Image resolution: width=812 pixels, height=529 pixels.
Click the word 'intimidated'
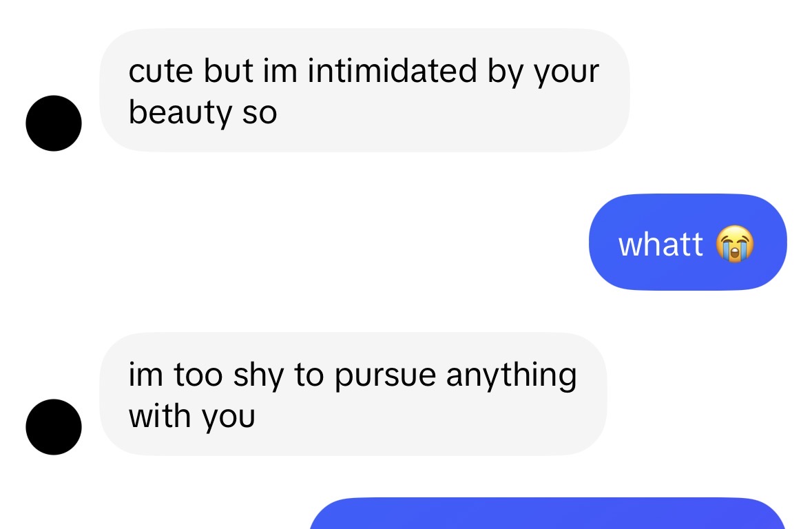[x=392, y=70]
